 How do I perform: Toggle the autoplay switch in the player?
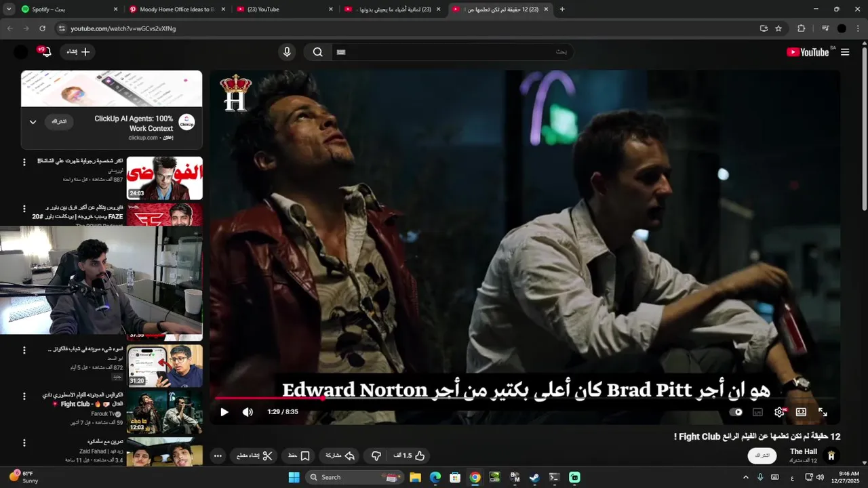(737, 412)
